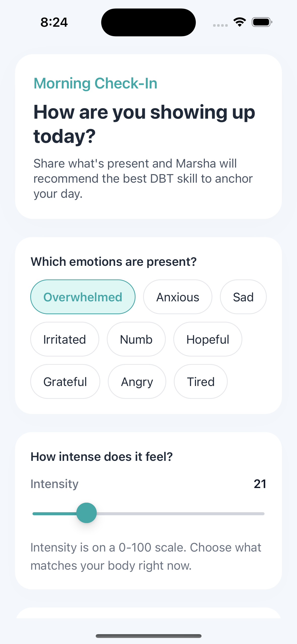Click the Morning Check-In heading

[x=95, y=83]
